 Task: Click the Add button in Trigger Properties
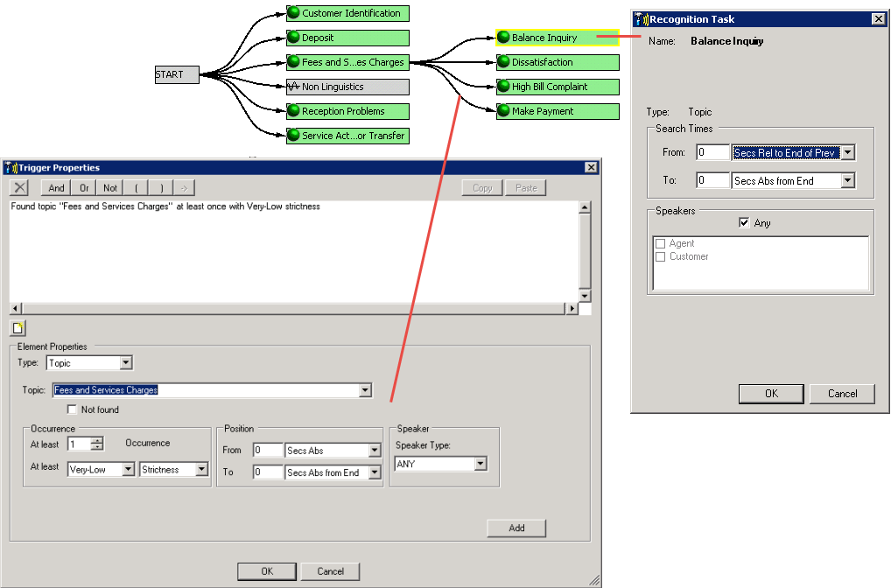[516, 528]
